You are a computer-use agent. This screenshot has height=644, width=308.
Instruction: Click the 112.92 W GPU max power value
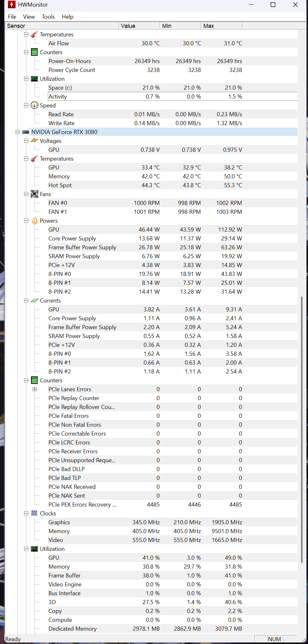(230, 230)
